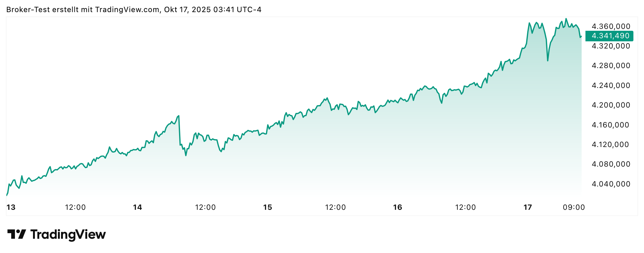Click the 4.240,000 price axis label
This screenshot has height=253, width=644.
tap(611, 85)
